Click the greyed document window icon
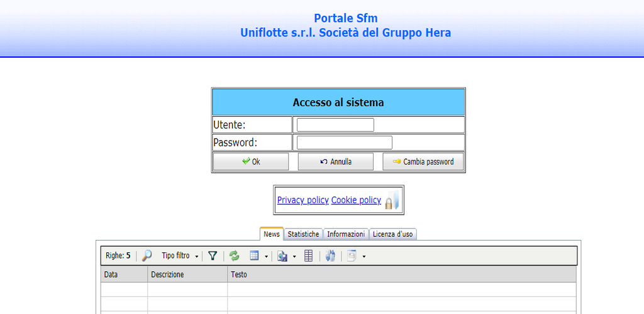 click(352, 256)
